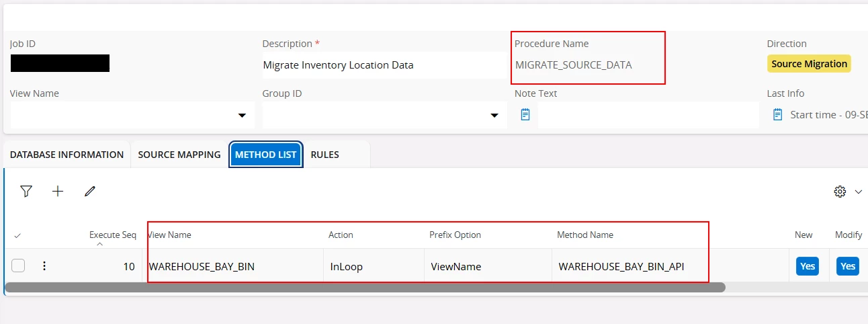Add a new method row with plus icon
This screenshot has width=868, height=324.
coord(58,192)
